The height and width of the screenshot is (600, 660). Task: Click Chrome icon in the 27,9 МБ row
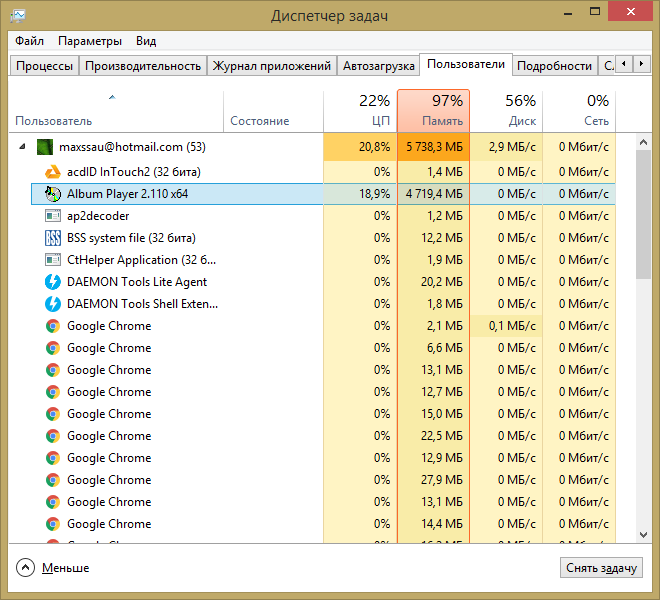tap(53, 480)
